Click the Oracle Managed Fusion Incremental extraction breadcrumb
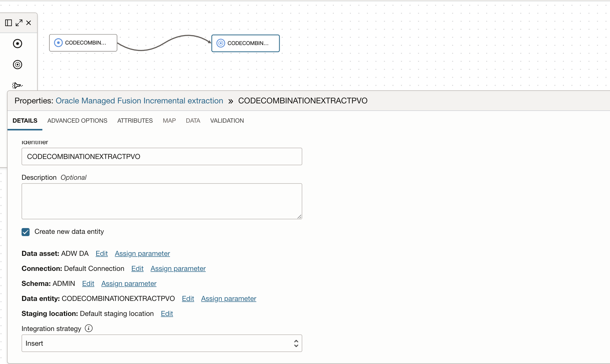610x364 pixels. coord(139,101)
